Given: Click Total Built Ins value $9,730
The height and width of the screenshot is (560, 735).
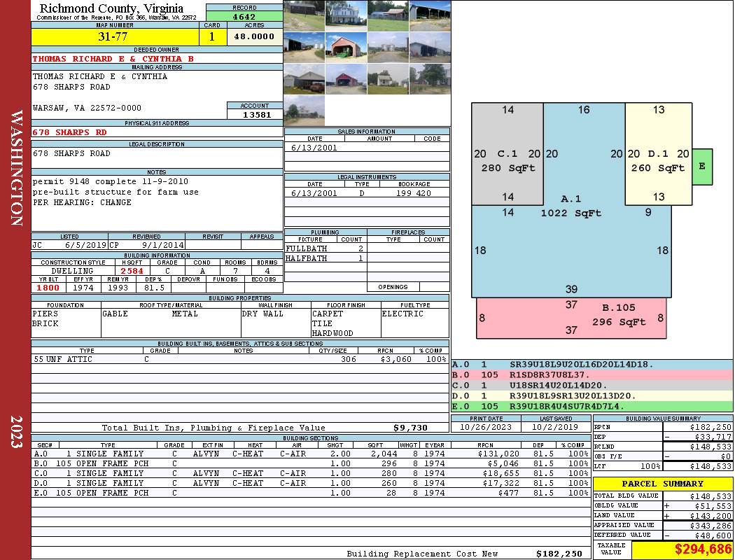Looking at the screenshot, I should pyautogui.click(x=410, y=428).
